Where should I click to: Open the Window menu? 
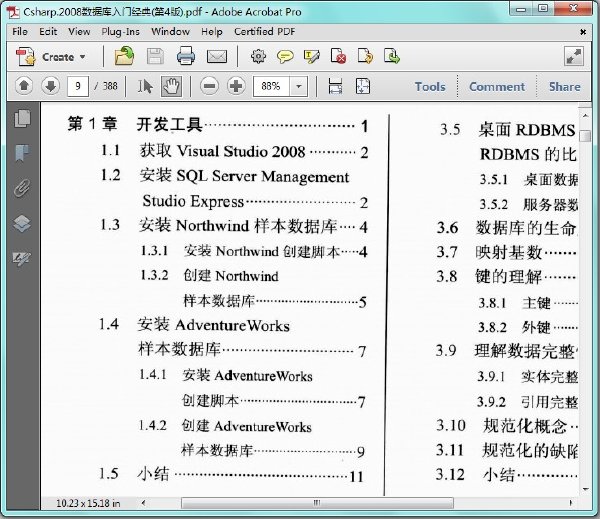(170, 31)
